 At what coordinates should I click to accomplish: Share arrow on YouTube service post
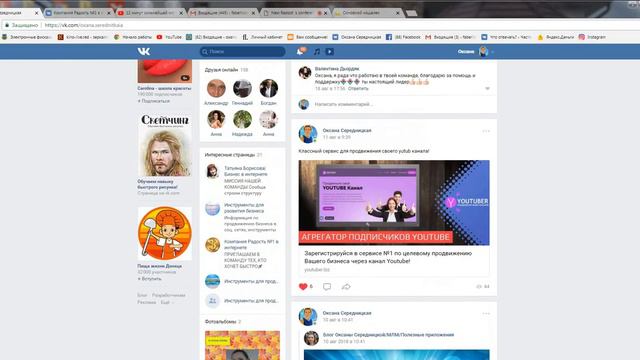tap(346, 287)
